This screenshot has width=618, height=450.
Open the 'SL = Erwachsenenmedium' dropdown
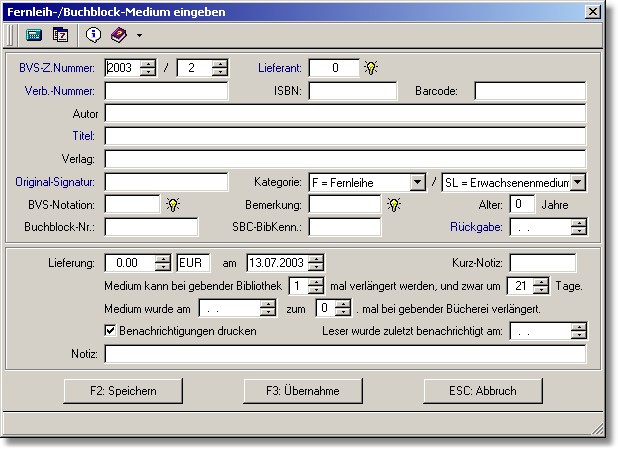coord(577,182)
